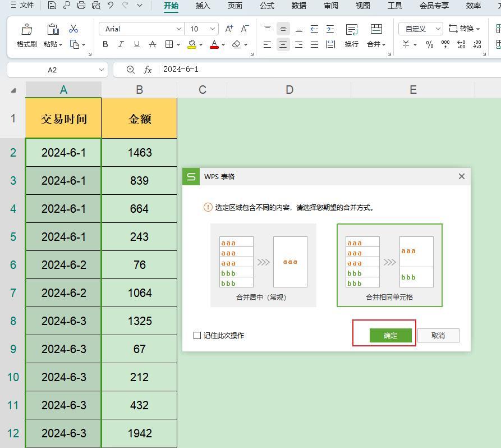This screenshot has height=448, width=501.
Task: Toggle Underline formatting
Action: 137,44
